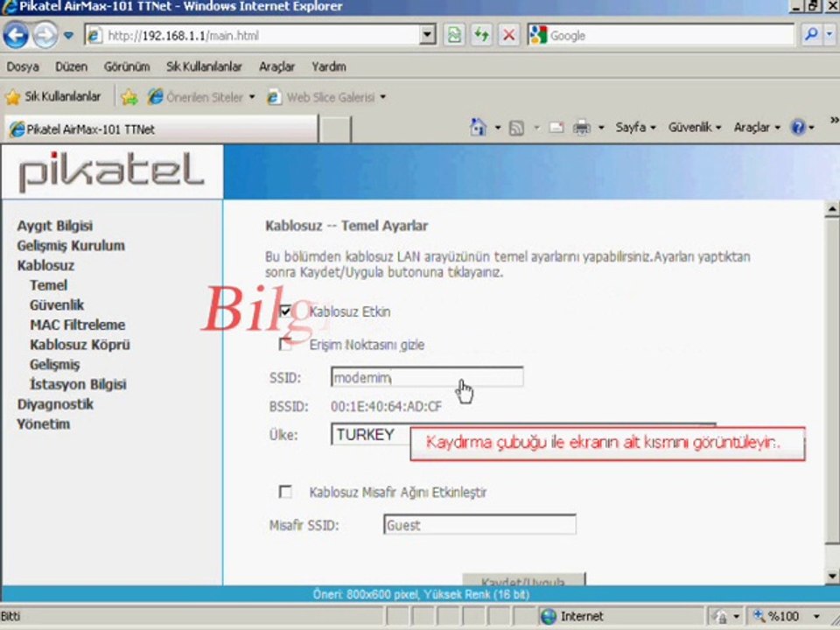Click the Add to Favorites Bar star icon

point(129,97)
